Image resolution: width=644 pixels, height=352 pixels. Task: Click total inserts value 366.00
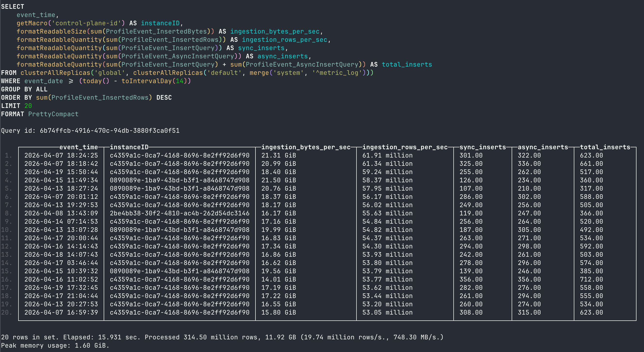click(x=591, y=213)
